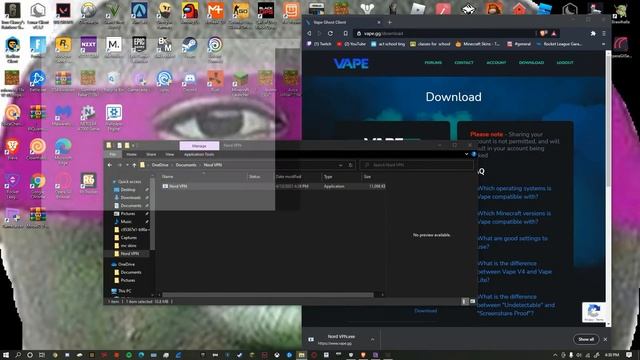The width and height of the screenshot is (640, 360).
Task: Open the Application Tools tab
Action: [199, 154]
